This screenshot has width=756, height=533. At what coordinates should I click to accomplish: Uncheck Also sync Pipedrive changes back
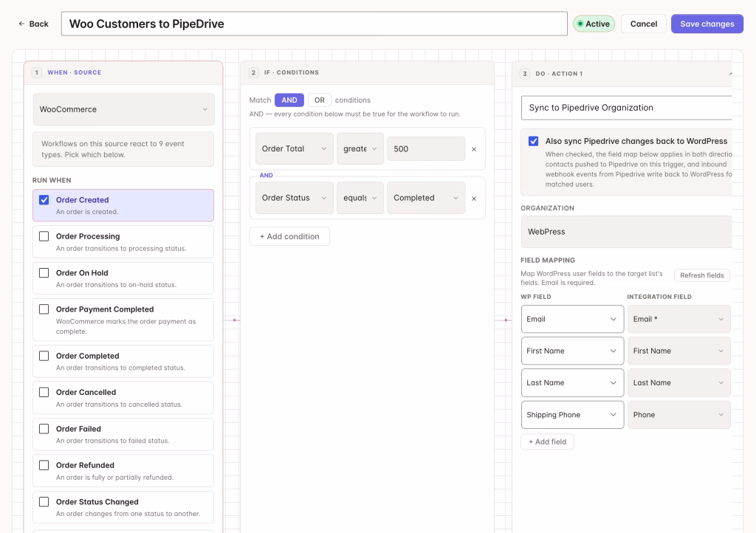point(533,141)
